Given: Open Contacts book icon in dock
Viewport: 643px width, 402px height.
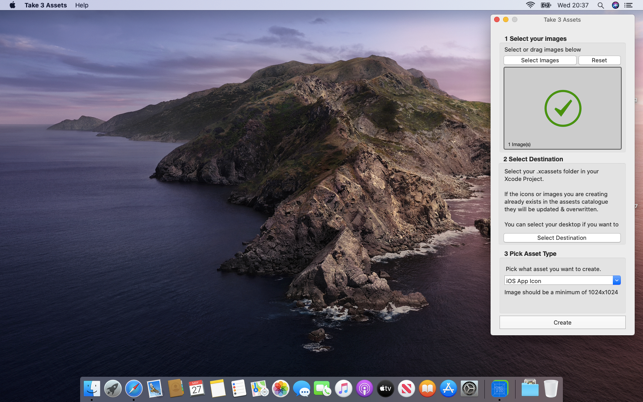Looking at the screenshot, I should click(x=176, y=388).
